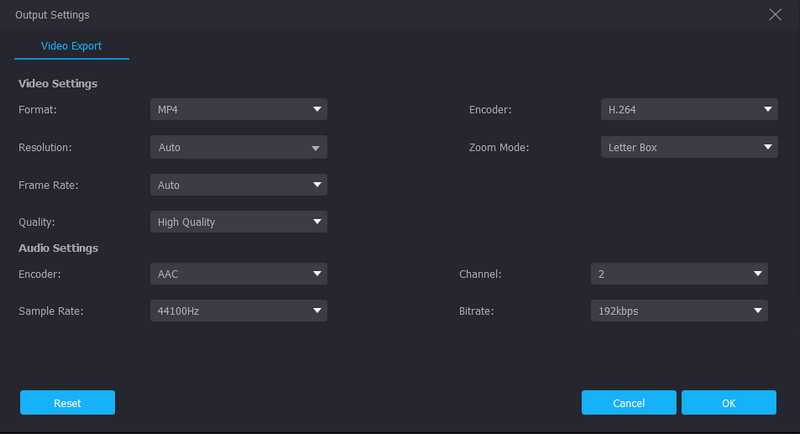Expand the Bitrate dropdown showing 192kbps
This screenshot has height=434, width=800.
coord(679,311)
